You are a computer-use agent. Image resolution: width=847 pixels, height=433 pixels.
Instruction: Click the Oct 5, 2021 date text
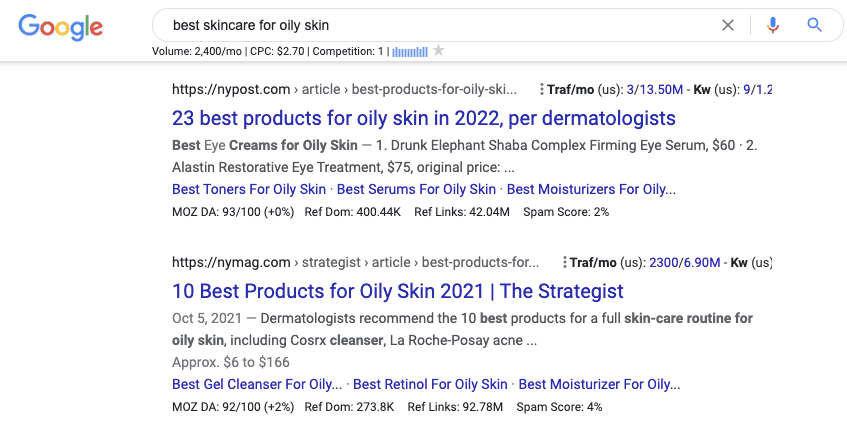click(x=207, y=319)
